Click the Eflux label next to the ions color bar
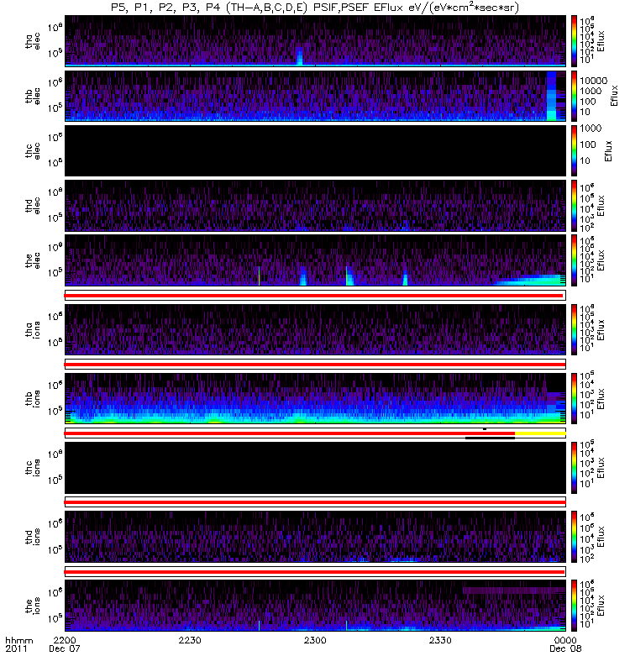Screen dimensions: 630x672 pyautogui.click(x=601, y=606)
